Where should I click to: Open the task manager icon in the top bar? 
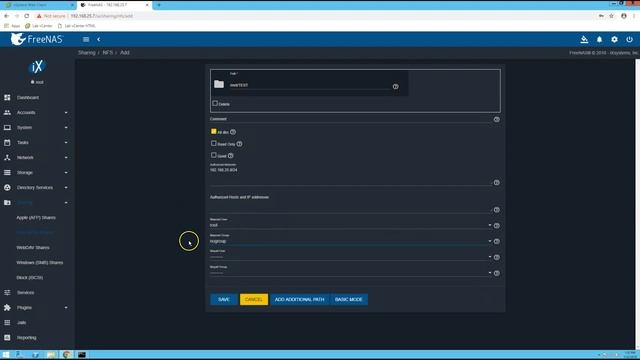click(x=584, y=39)
